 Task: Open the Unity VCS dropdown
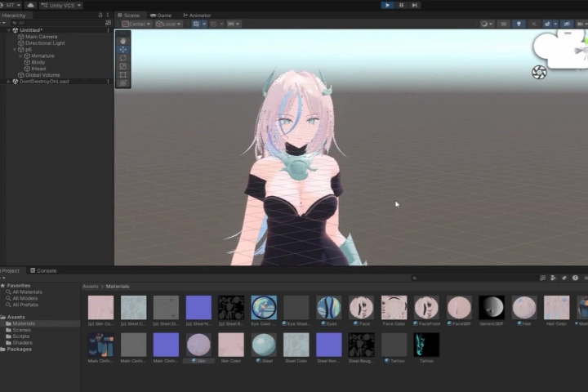(61, 5)
